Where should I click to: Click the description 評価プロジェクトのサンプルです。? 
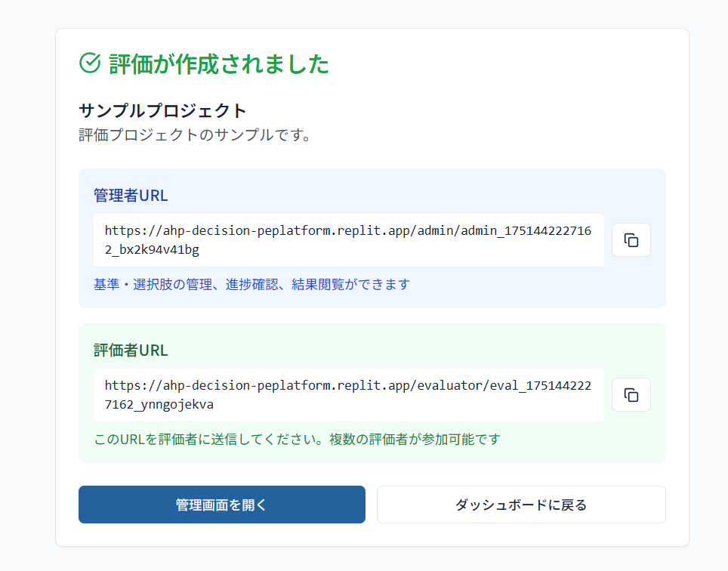click(x=195, y=135)
